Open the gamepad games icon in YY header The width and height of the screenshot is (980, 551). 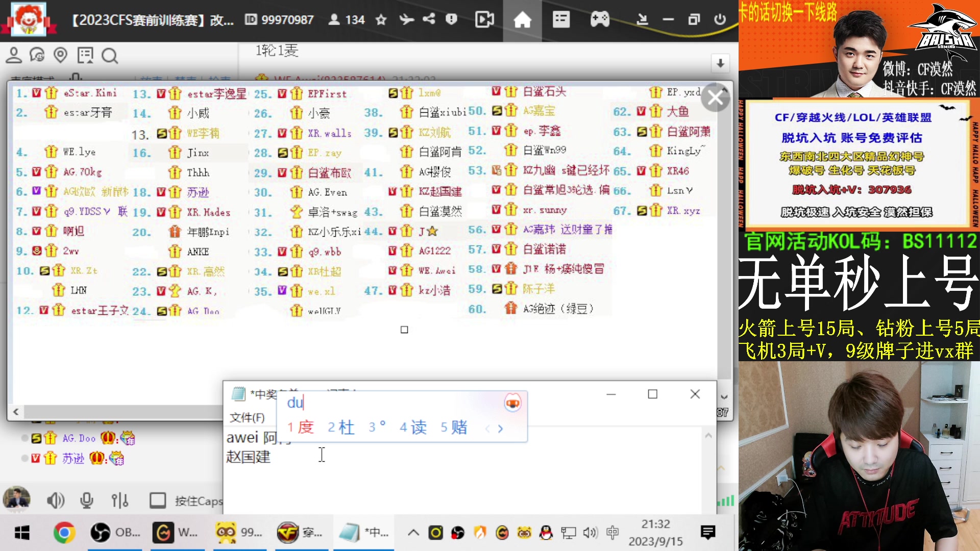click(600, 20)
